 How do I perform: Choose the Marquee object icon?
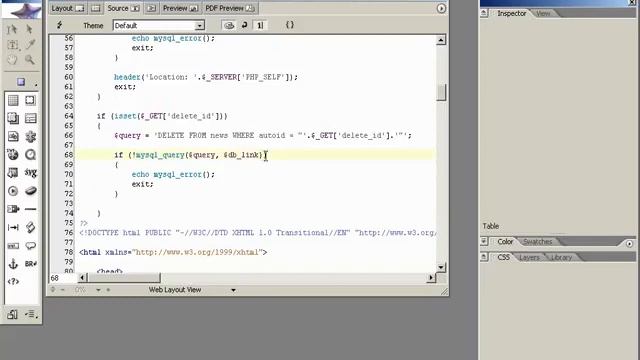point(13,246)
